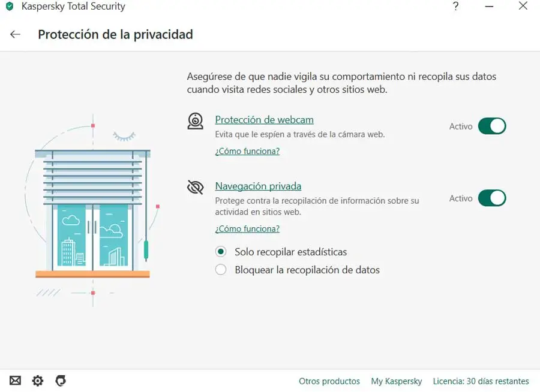Click Licencia: 30 días restantes

[x=481, y=381]
